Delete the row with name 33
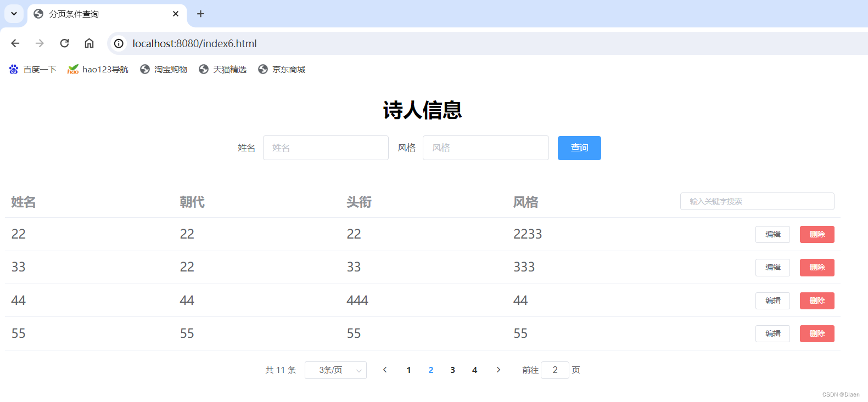This screenshot has height=402, width=868. [x=817, y=268]
